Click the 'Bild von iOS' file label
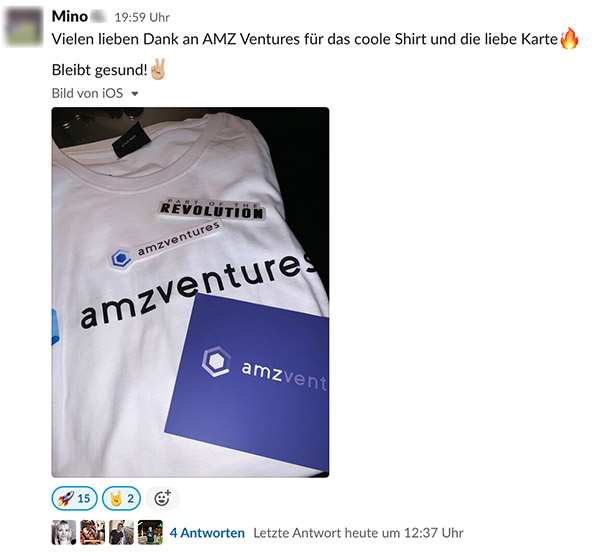The height and width of the screenshot is (556, 600). pyautogui.click(x=87, y=93)
